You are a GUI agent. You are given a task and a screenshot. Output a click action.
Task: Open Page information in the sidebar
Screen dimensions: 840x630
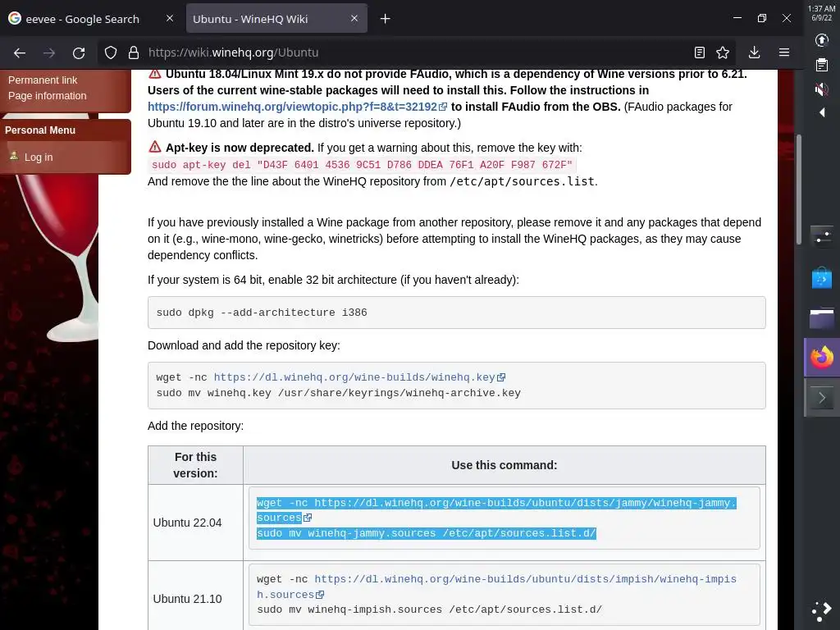pos(47,96)
